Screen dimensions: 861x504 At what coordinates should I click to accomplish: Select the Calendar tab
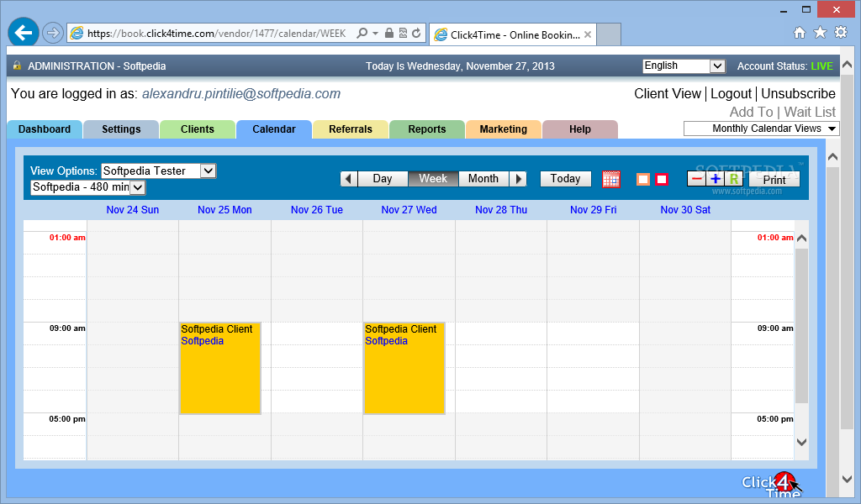[x=274, y=129]
